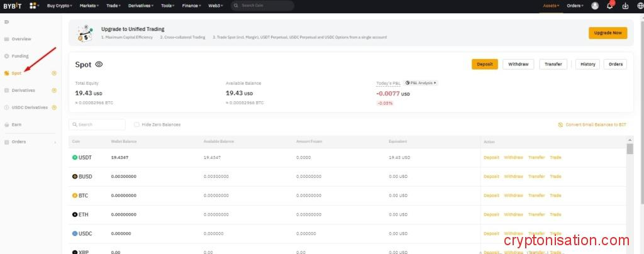Click the notification bell icon
This screenshot has height=254, width=644.
tap(609, 6)
